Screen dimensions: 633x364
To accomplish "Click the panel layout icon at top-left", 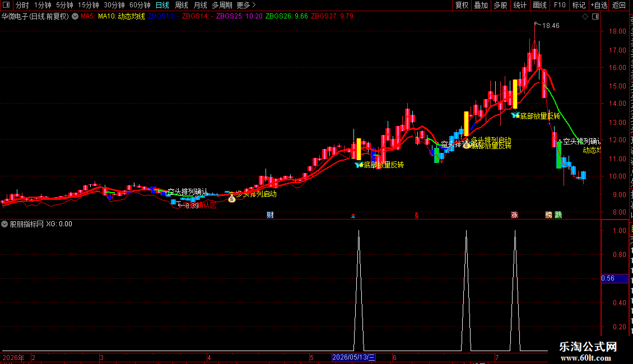I will click(x=6, y=5).
